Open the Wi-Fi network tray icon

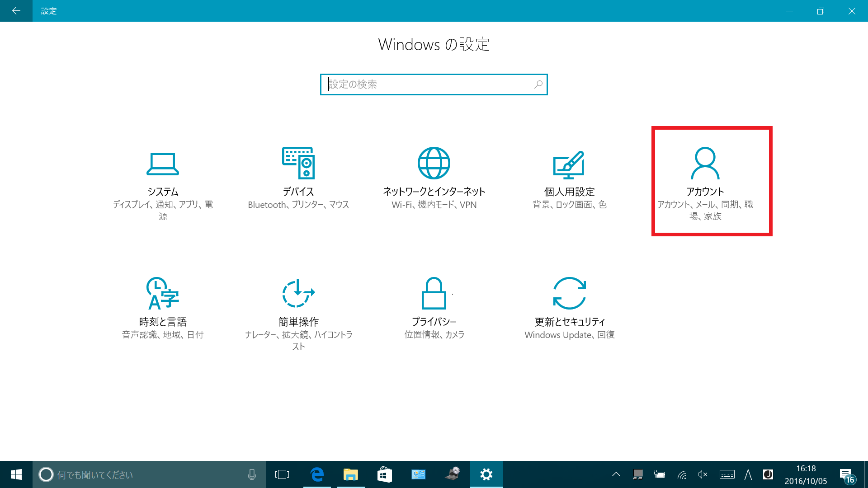pos(682,474)
